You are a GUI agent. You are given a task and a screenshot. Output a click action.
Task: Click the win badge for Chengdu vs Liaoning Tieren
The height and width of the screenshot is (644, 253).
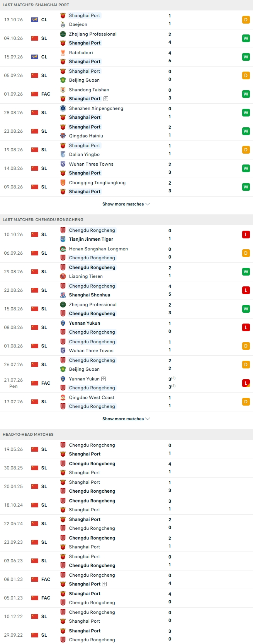(246, 272)
